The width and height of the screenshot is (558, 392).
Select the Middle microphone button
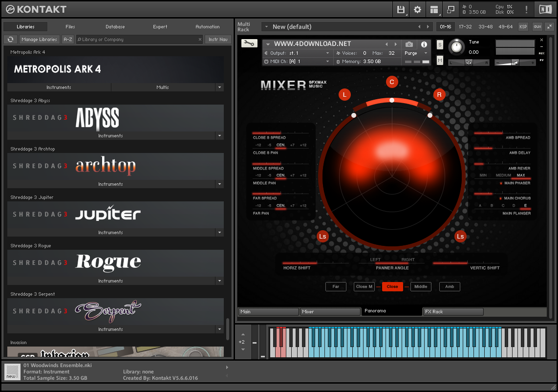click(x=421, y=286)
